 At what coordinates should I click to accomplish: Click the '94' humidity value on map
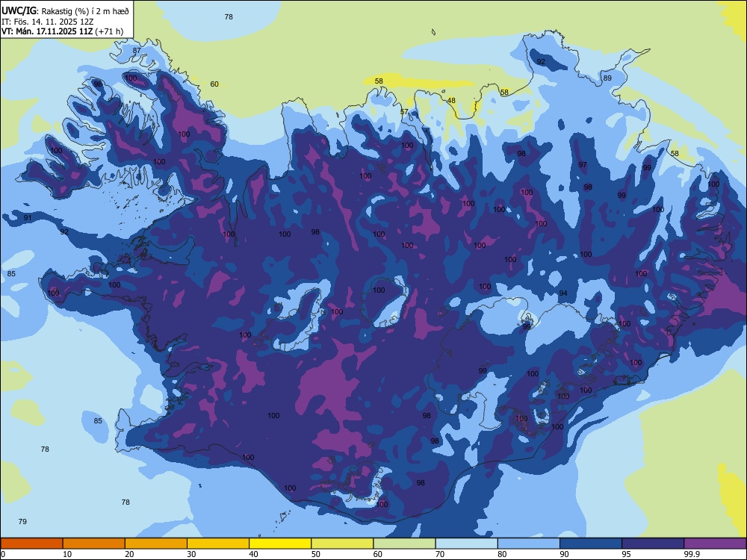(x=563, y=293)
